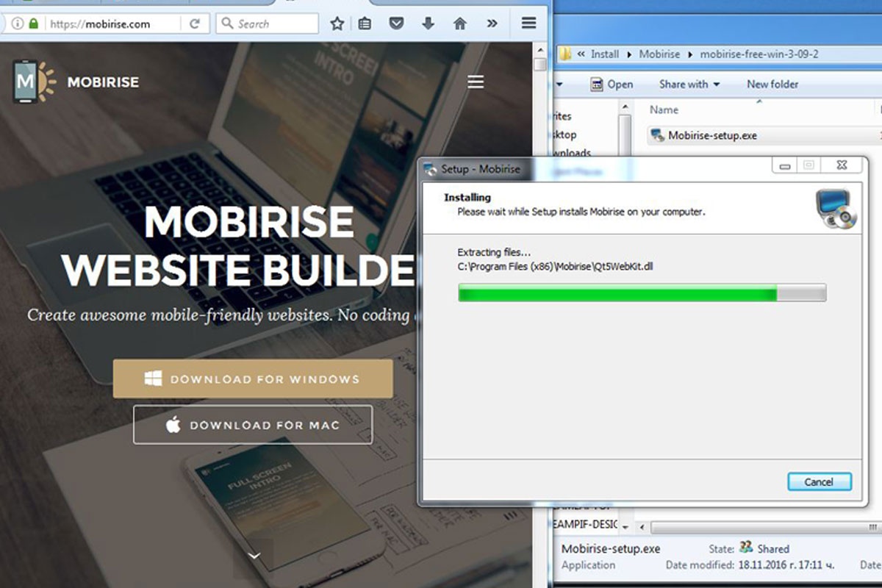
Task: Expand the Explorer address bar history chevron
Action: pos(581,54)
